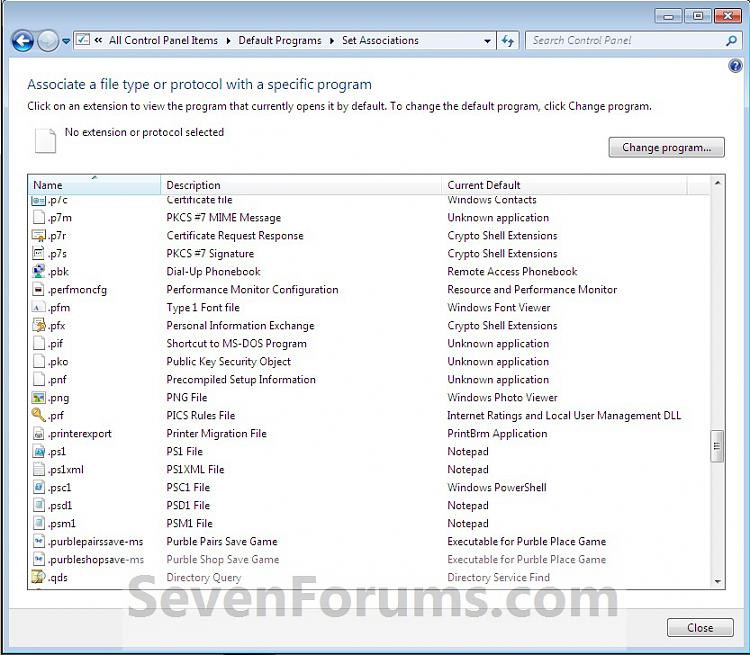Select the .p7r certificate icon
Screen dimensions: 750x655
click(x=39, y=235)
